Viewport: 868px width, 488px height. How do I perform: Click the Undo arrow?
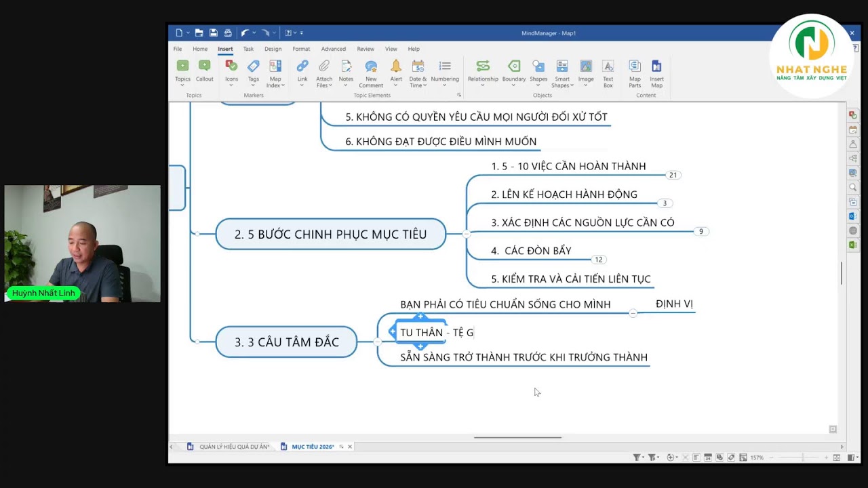[x=245, y=33]
